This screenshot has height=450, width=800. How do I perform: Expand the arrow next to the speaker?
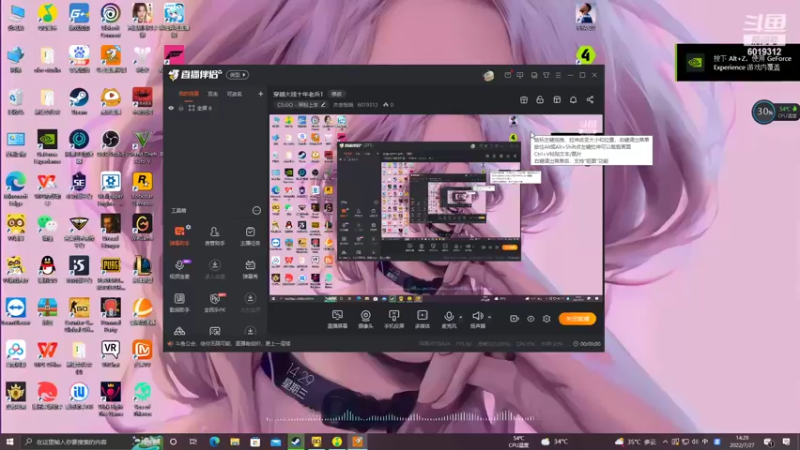pyautogui.click(x=490, y=317)
